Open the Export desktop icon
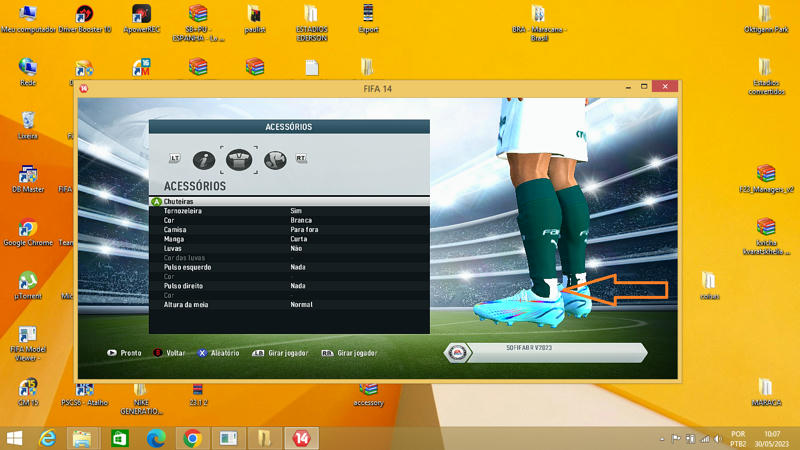This screenshot has width=800, height=450. tap(368, 19)
